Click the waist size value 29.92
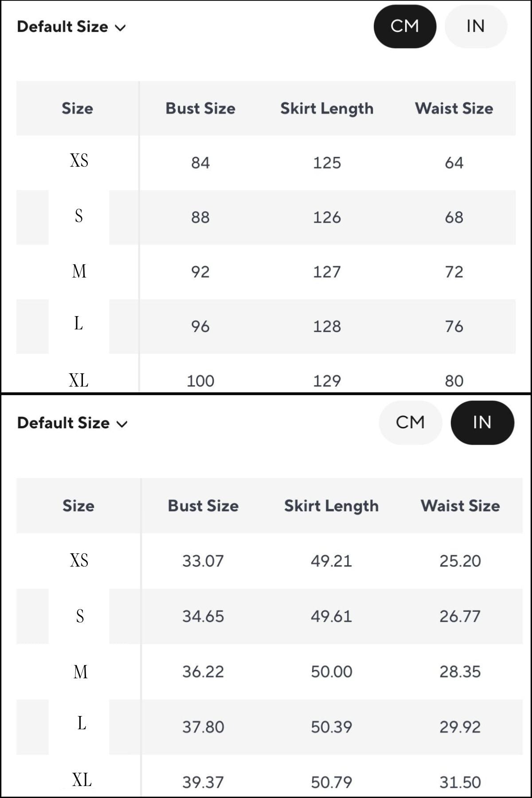Viewport: 532px width, 798px height. (460, 727)
